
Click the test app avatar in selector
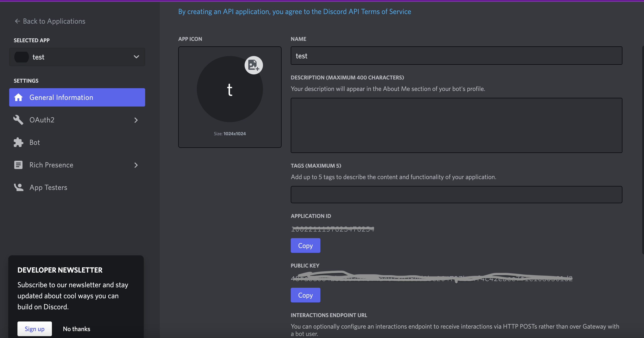[22, 57]
